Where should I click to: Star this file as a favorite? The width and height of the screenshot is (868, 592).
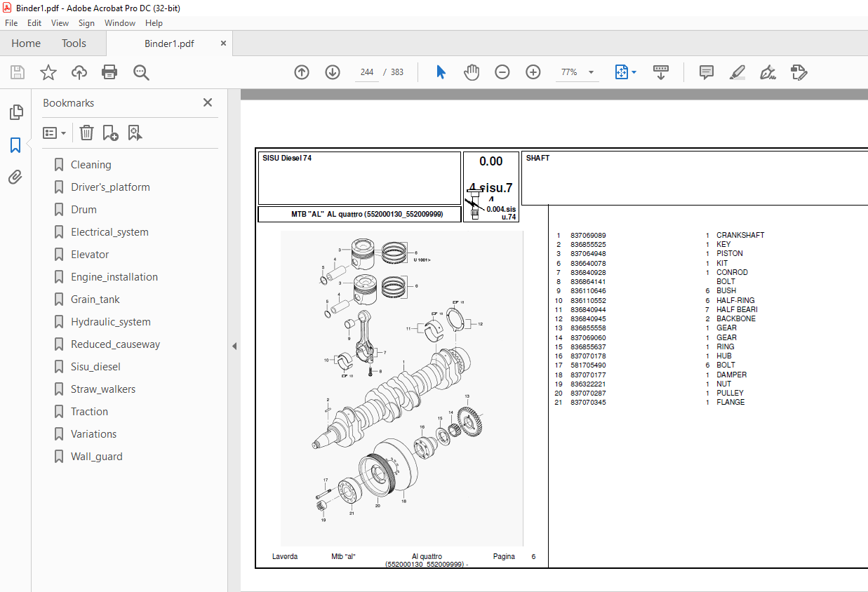pyautogui.click(x=48, y=72)
